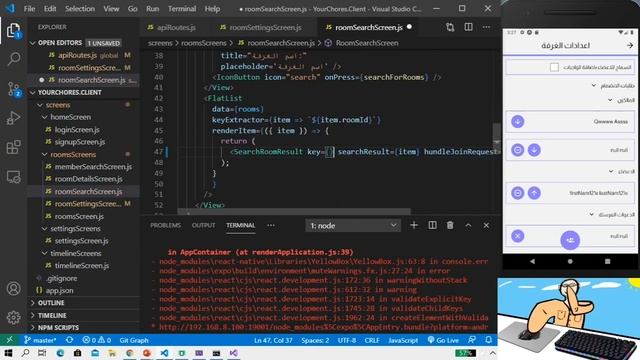Open the File menu
640x360 pixels.
coord(29,9)
